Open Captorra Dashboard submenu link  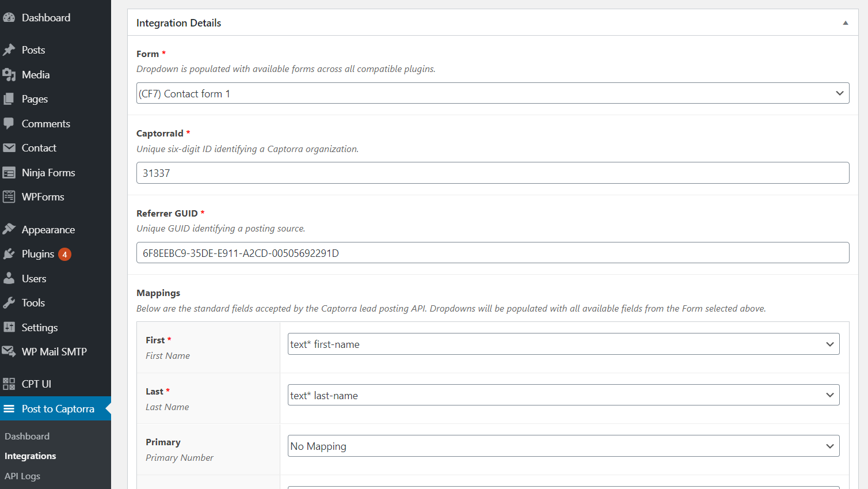tap(27, 437)
